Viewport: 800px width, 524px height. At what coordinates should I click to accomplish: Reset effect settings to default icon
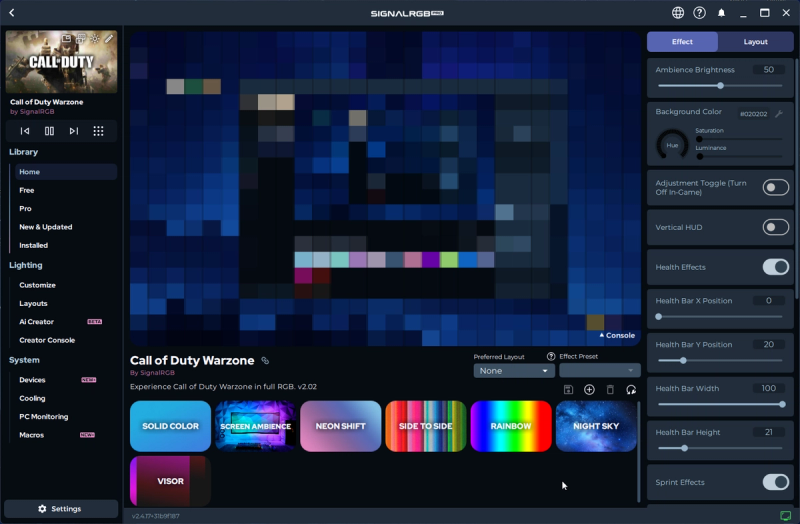pos(631,390)
